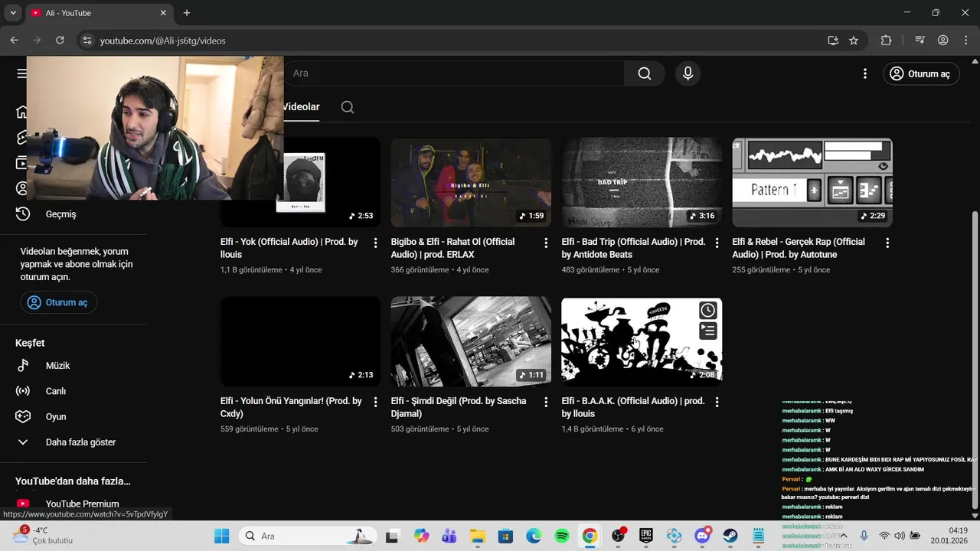Image resolution: width=980 pixels, height=551 pixels.
Task: Open Bad Trip video thumbnail
Action: (x=642, y=182)
